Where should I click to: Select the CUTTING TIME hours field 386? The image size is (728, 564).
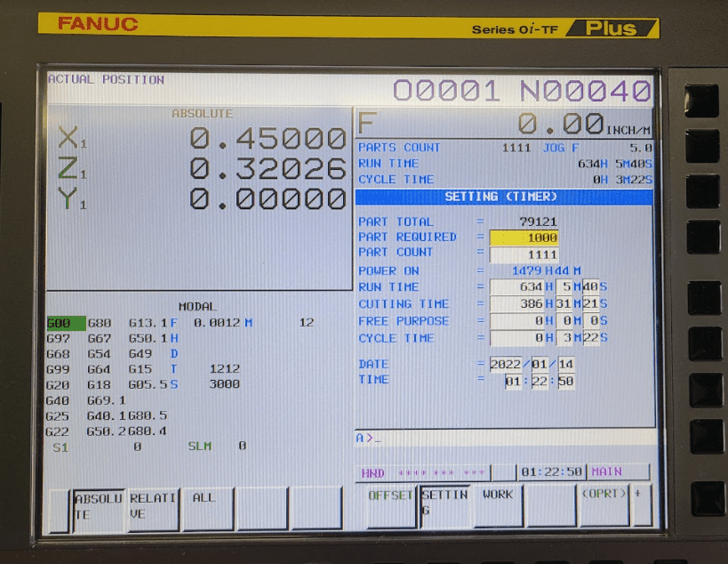click(516, 304)
